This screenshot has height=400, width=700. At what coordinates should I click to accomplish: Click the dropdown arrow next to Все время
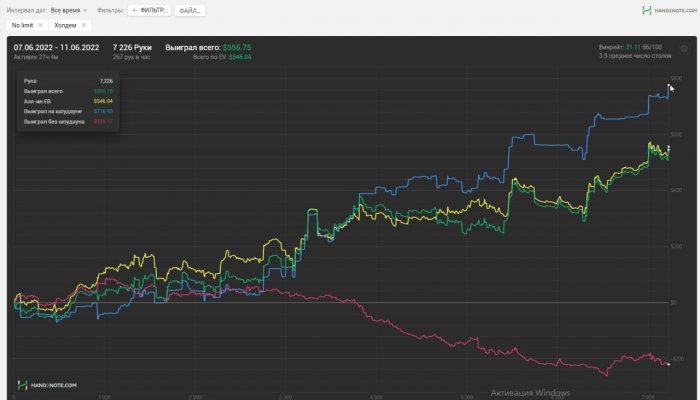point(85,10)
